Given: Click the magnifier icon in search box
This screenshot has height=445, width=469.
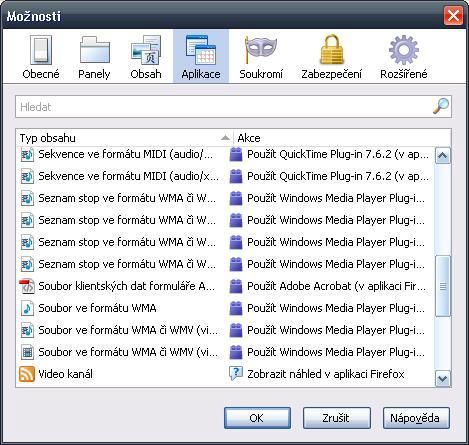Looking at the screenshot, I should 441,106.
